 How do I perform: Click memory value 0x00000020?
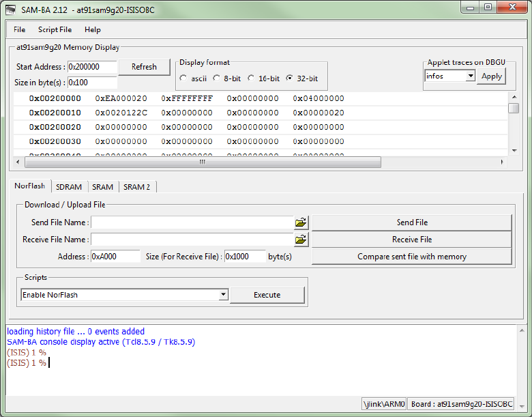319,113
